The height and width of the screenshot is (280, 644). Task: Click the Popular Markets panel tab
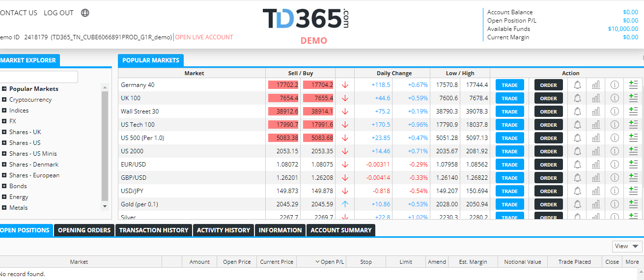[x=151, y=60]
